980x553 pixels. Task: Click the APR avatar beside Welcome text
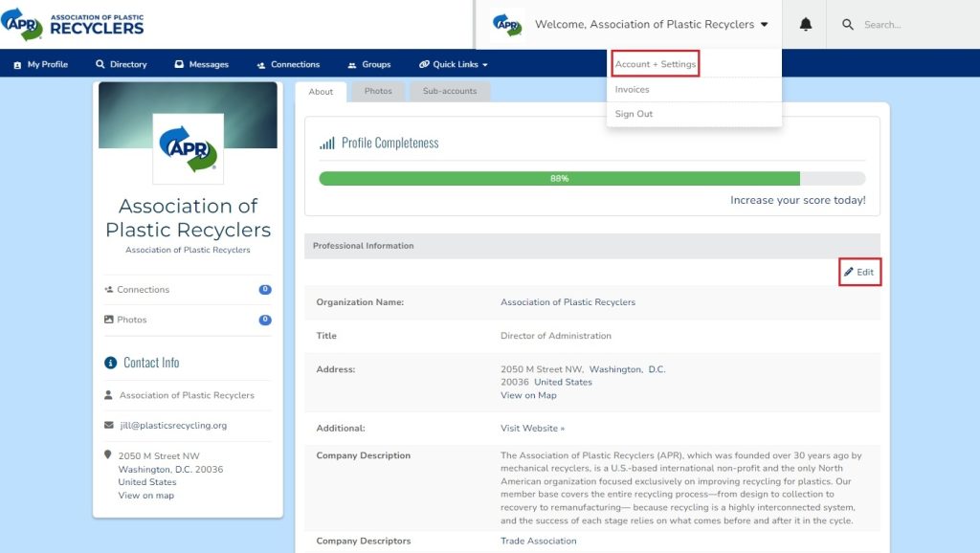tap(507, 25)
